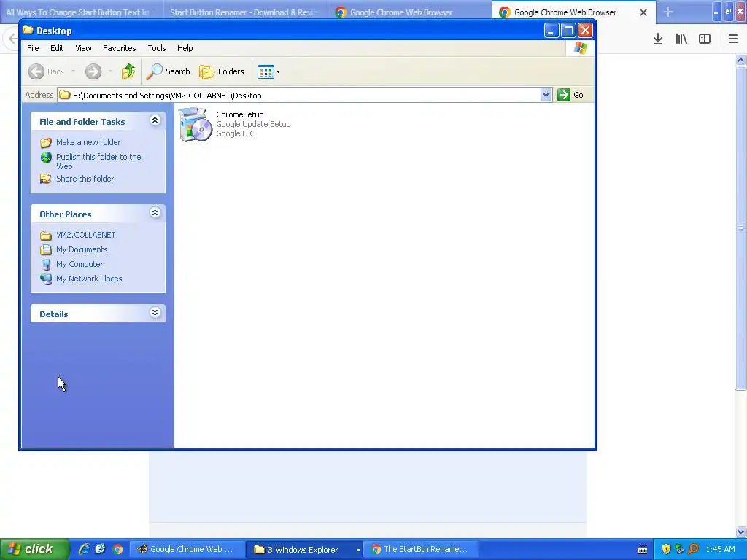Click Publish this folder to the Web
The height and width of the screenshot is (560, 747).
98,161
